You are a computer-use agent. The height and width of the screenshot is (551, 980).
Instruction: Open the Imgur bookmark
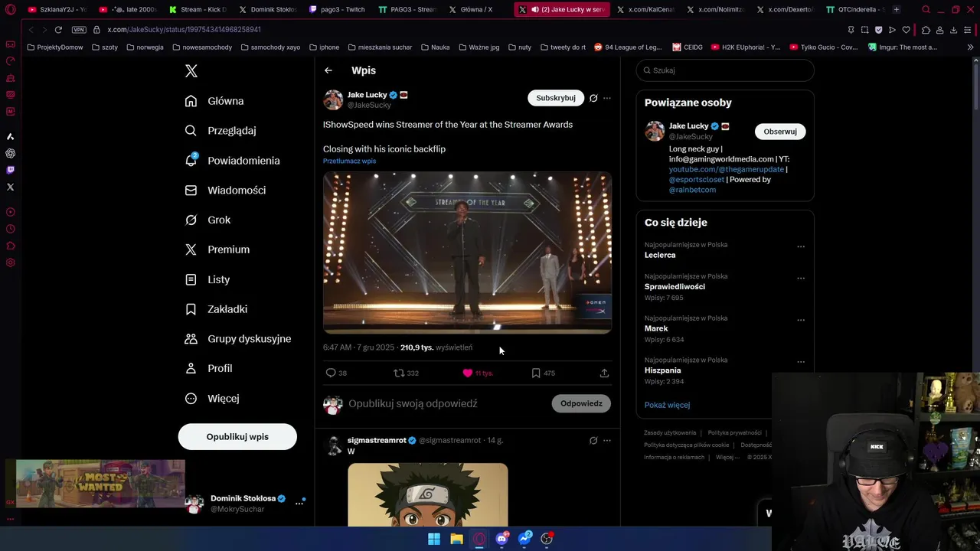tap(903, 47)
